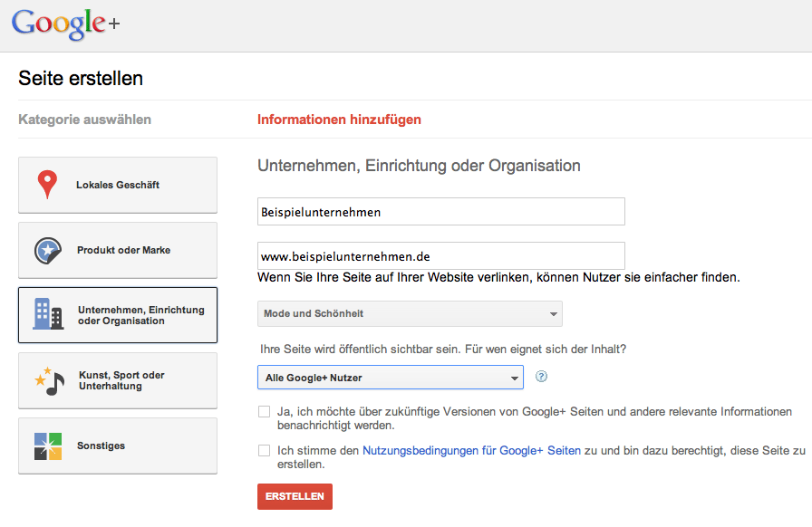
Task: Pick the Kunst, Sport oder Unterhaltung category
Action: [118, 380]
